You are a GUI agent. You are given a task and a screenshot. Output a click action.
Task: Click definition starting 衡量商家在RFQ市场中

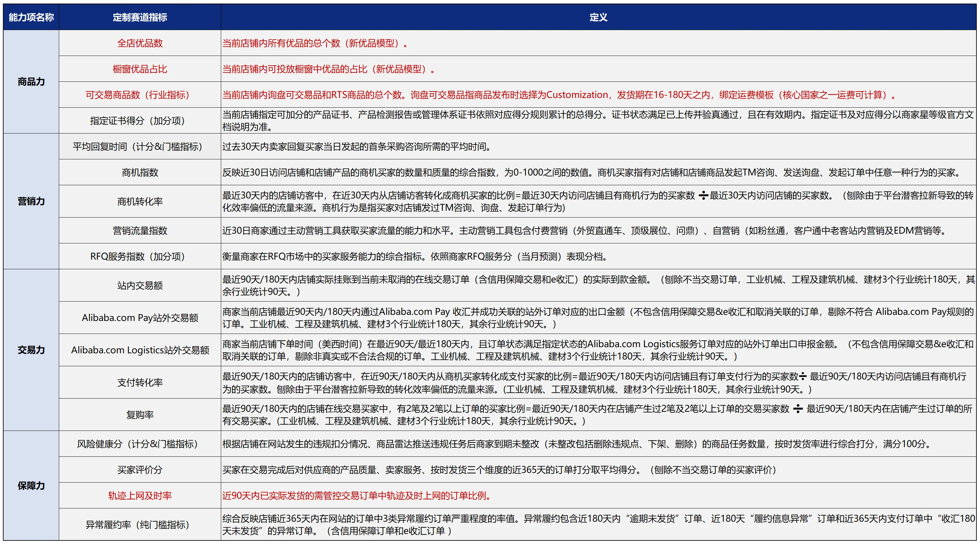[x=598, y=256]
